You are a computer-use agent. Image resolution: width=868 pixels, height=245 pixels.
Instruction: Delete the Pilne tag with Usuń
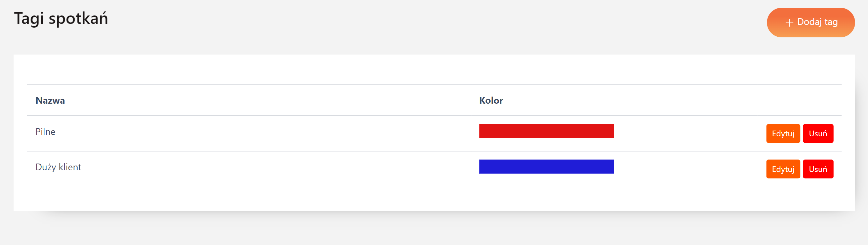818,134
